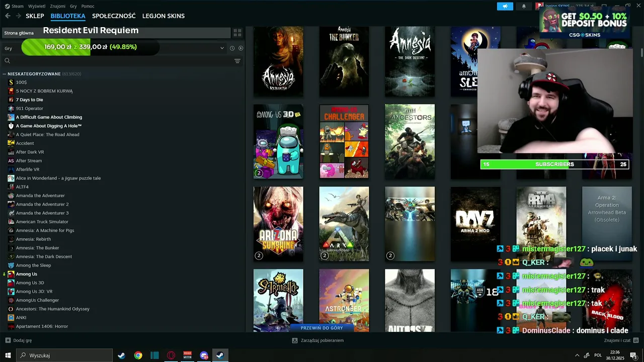Open the Gry category dropdown arrow
The image size is (644, 362).
[222, 48]
